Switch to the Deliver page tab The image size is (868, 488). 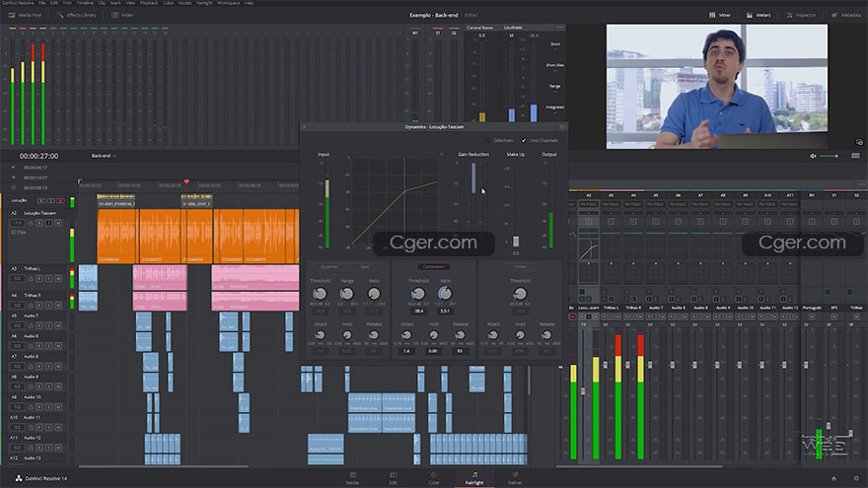(x=515, y=478)
